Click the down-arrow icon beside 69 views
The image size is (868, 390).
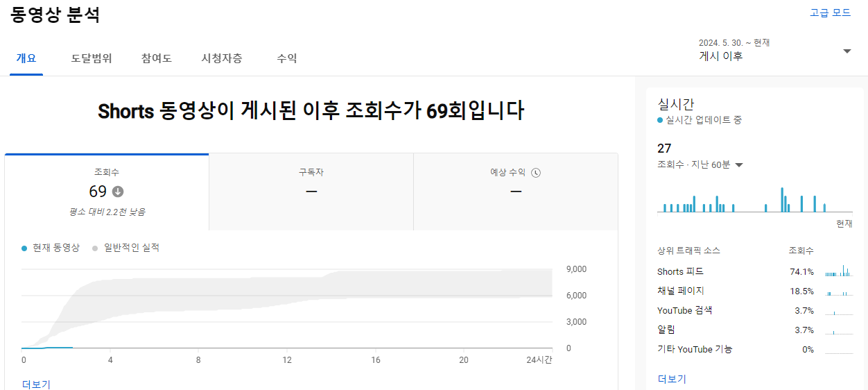[x=118, y=192]
